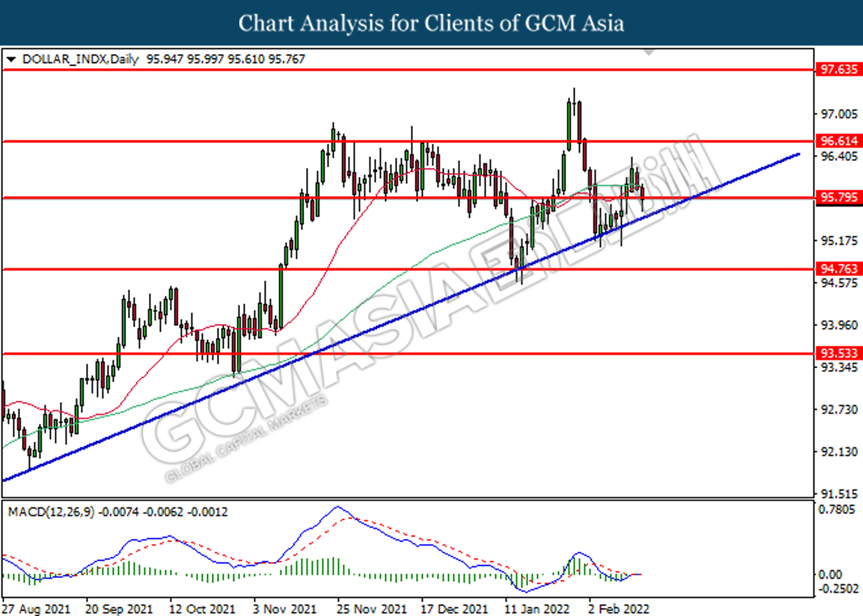Click the 27 Aug 2021 date label
Image resolution: width=863 pixels, height=616 pixels.
pyautogui.click(x=36, y=609)
